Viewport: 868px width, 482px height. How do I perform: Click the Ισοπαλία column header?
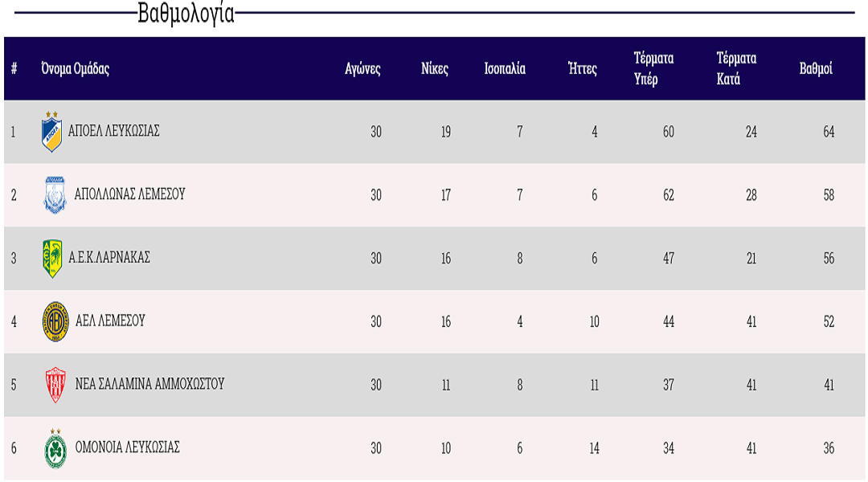(505, 69)
